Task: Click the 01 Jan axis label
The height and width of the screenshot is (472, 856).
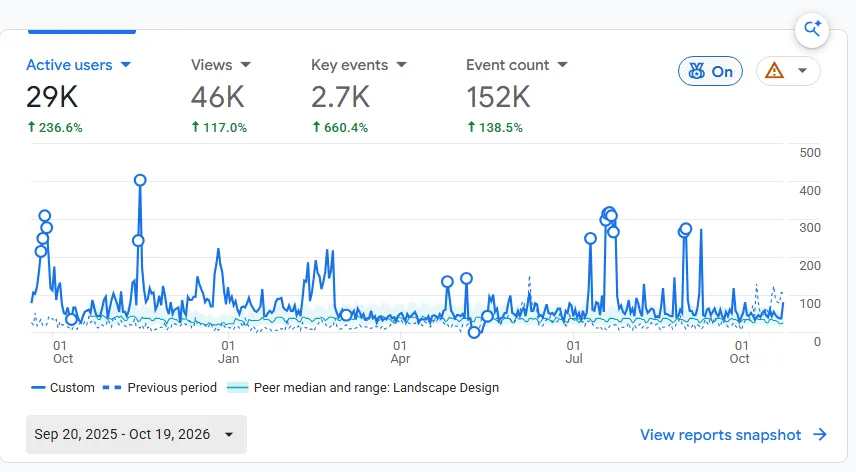Action: point(228,352)
